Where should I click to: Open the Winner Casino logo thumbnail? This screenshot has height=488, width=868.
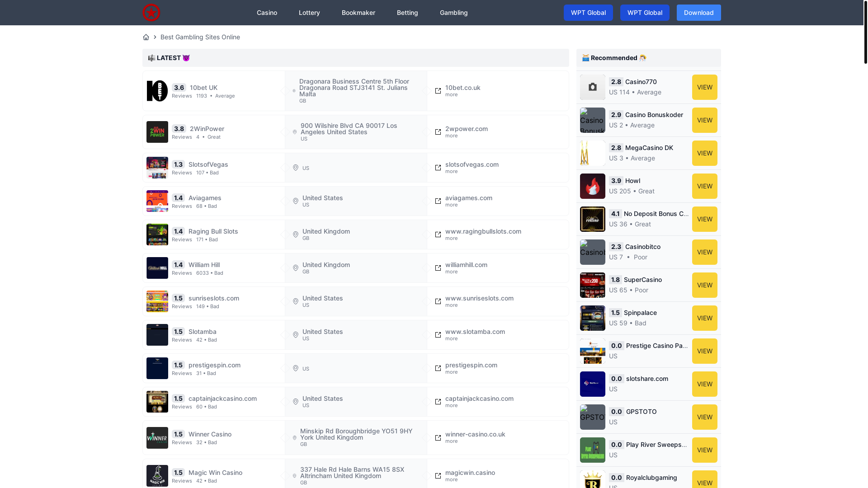click(157, 438)
